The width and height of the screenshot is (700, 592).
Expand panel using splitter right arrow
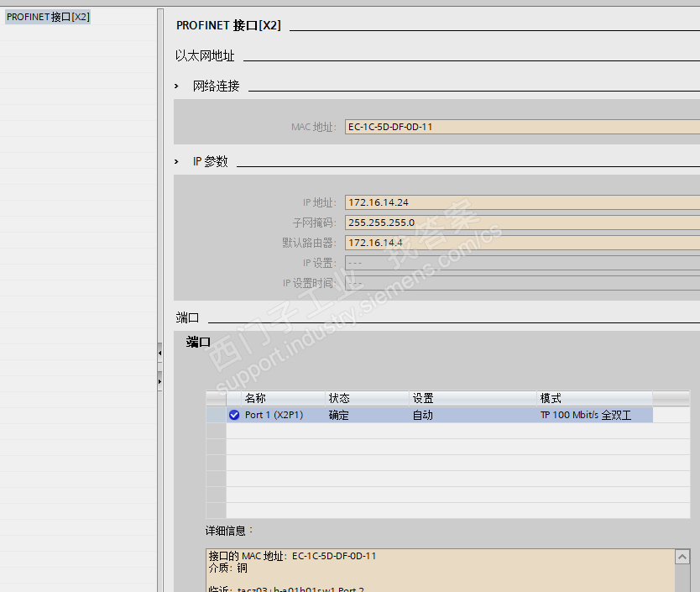pyautogui.click(x=159, y=381)
